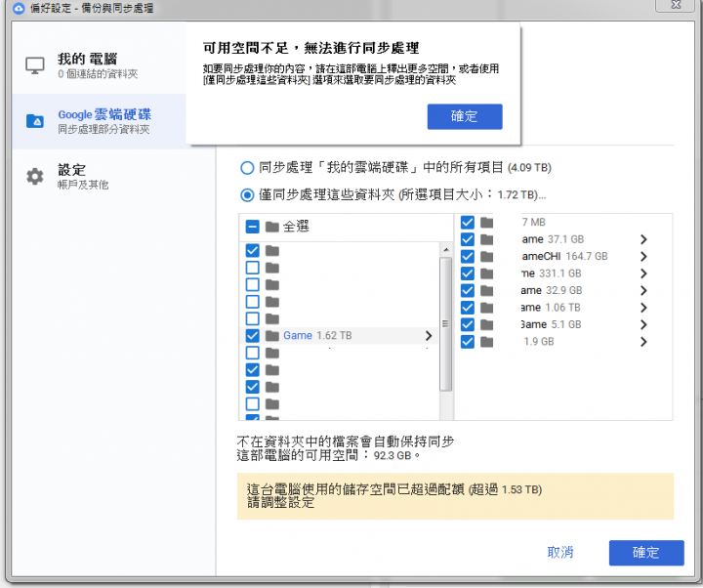Expand the Game 5.1 GB subfolder chevron
The width and height of the screenshot is (703, 588).
point(643,324)
